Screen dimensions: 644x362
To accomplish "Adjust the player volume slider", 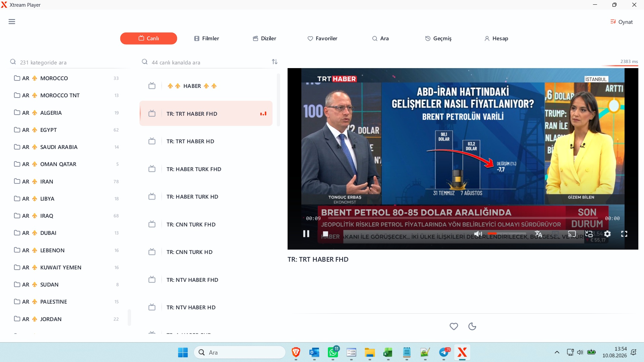I will (507, 234).
